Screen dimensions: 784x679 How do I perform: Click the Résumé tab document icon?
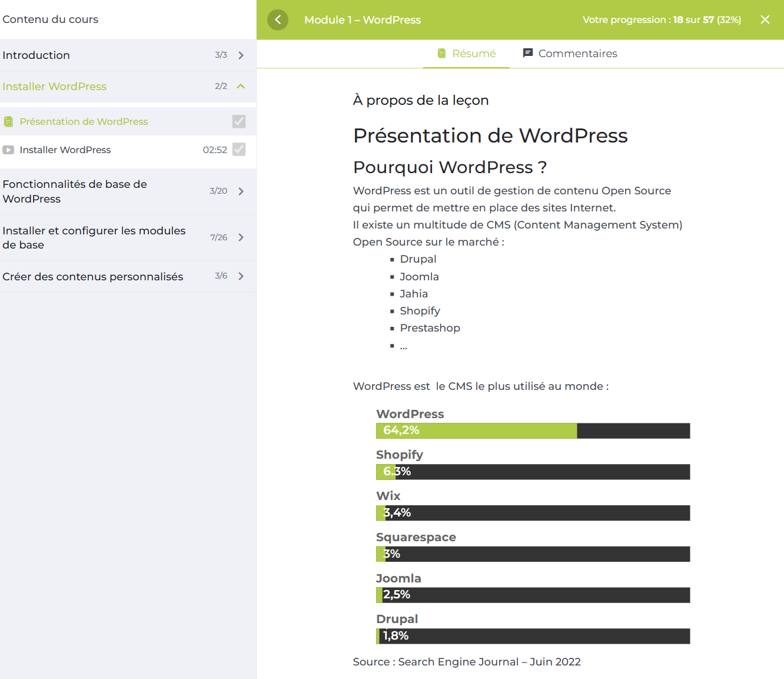(x=441, y=54)
